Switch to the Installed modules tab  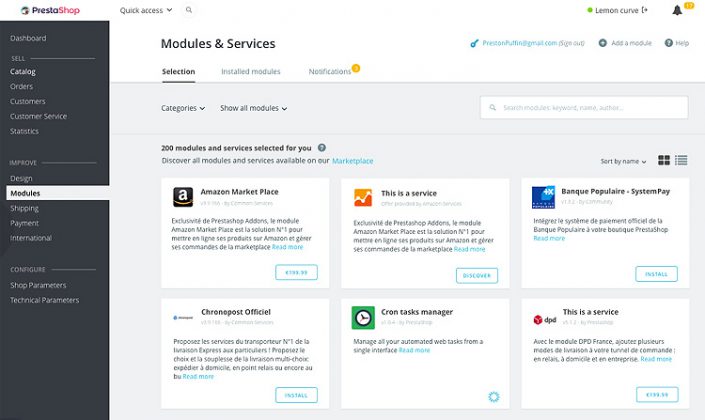coord(250,72)
